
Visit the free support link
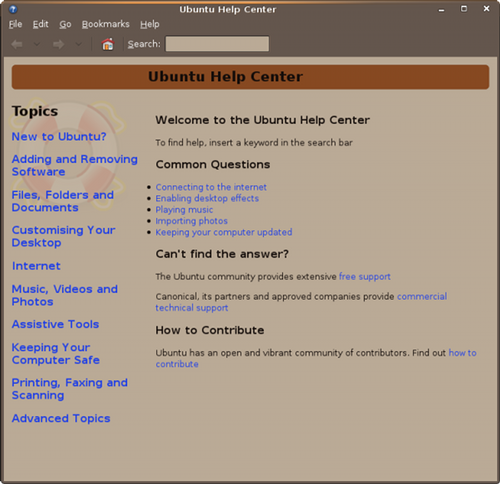365,277
